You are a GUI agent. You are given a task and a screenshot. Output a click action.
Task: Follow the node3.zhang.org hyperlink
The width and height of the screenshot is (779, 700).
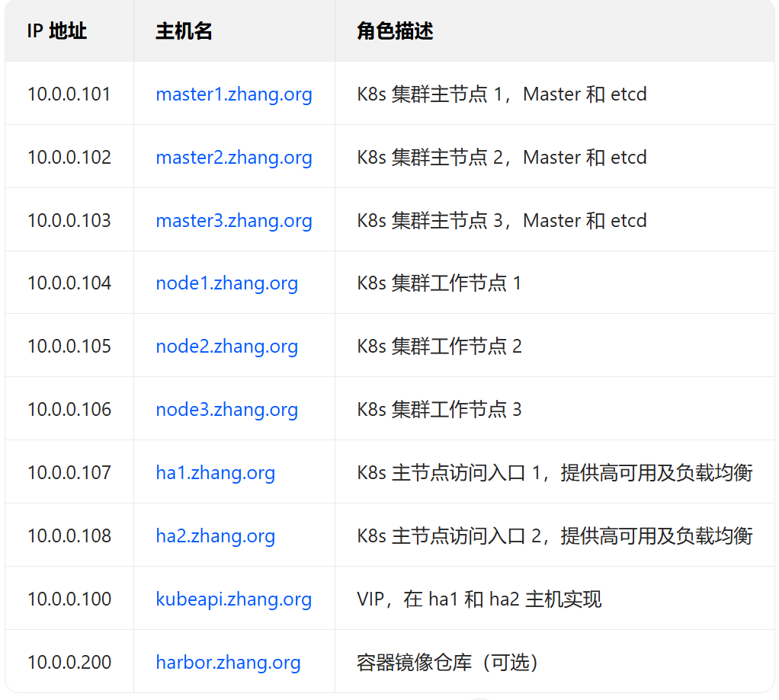226,410
